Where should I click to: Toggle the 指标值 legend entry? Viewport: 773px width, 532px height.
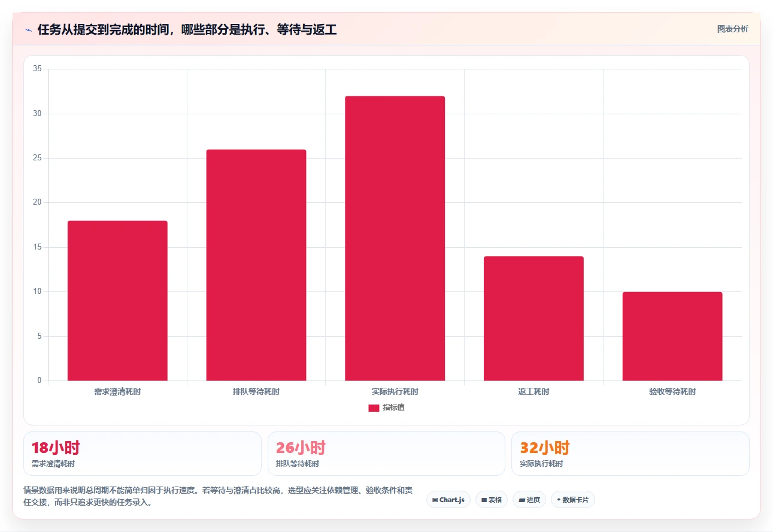pyautogui.click(x=386, y=408)
